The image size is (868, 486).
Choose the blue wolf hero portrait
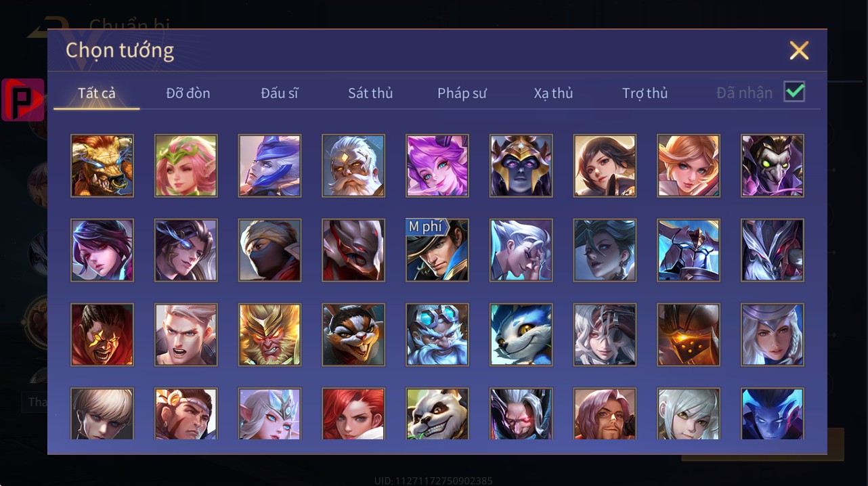pyautogui.click(x=521, y=335)
